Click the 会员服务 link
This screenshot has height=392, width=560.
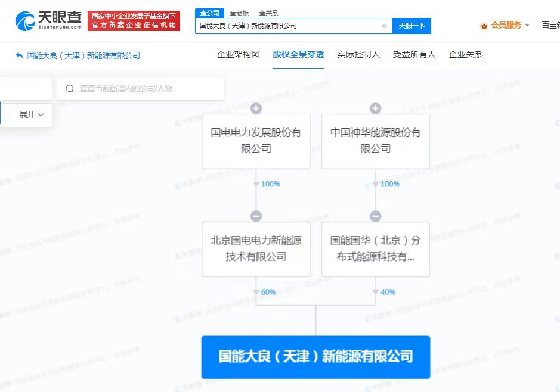[506, 26]
